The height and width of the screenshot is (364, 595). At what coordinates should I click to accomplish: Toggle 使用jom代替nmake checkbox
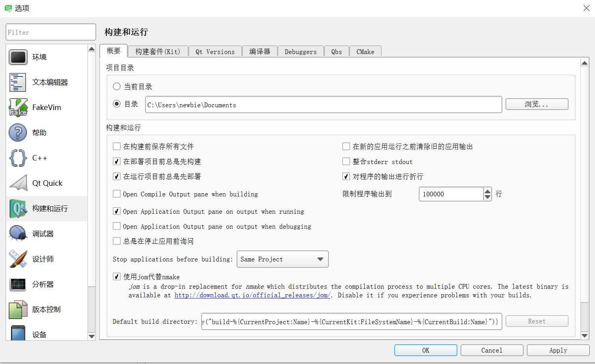tap(117, 276)
